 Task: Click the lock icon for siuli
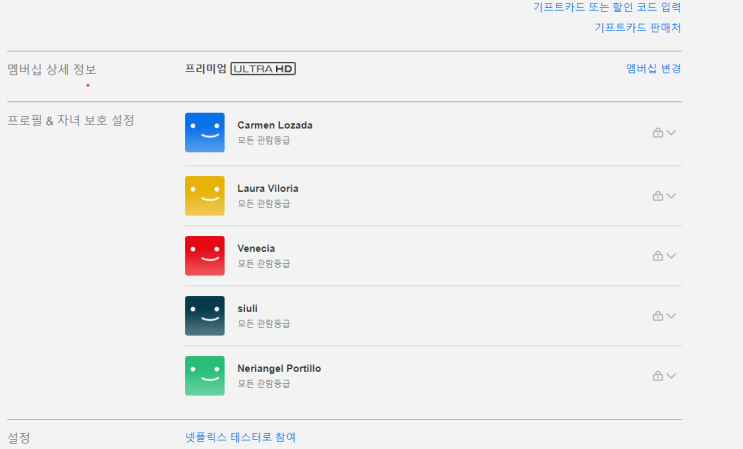658,316
